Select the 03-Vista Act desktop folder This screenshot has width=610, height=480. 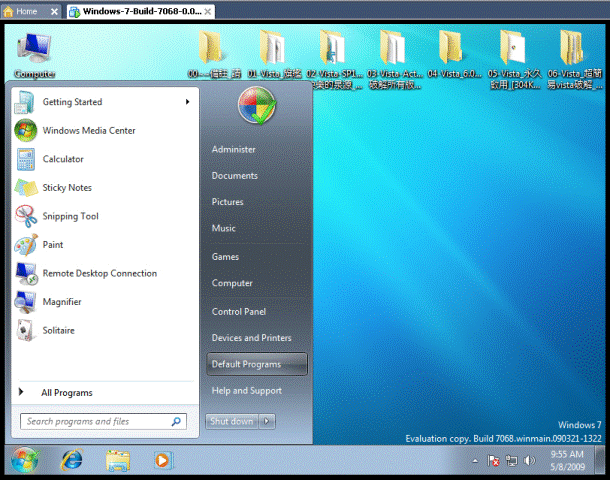[x=394, y=59]
